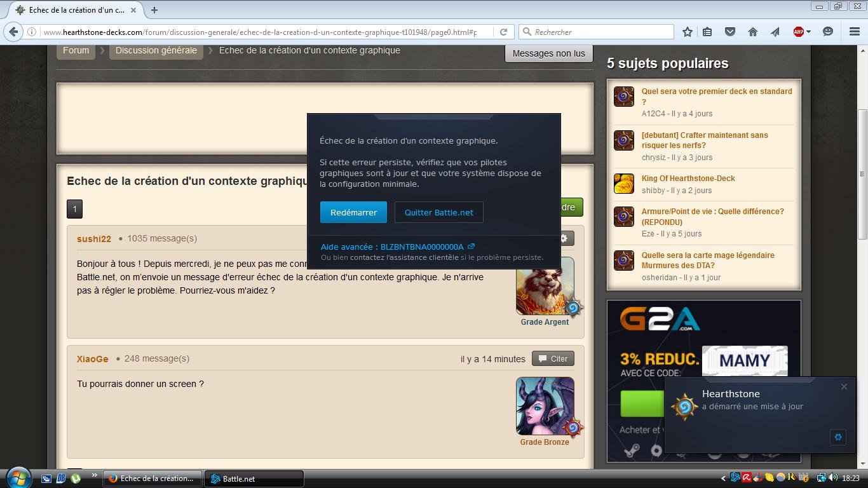Click sushi22's panda avatar image
Viewport: 868px width, 488px height.
[x=545, y=286]
